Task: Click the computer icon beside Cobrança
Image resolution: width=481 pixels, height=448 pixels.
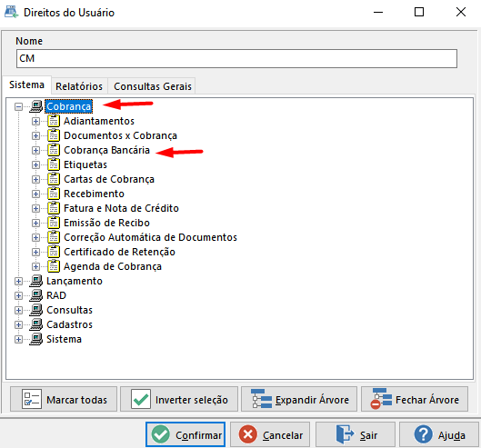Action: [x=36, y=106]
